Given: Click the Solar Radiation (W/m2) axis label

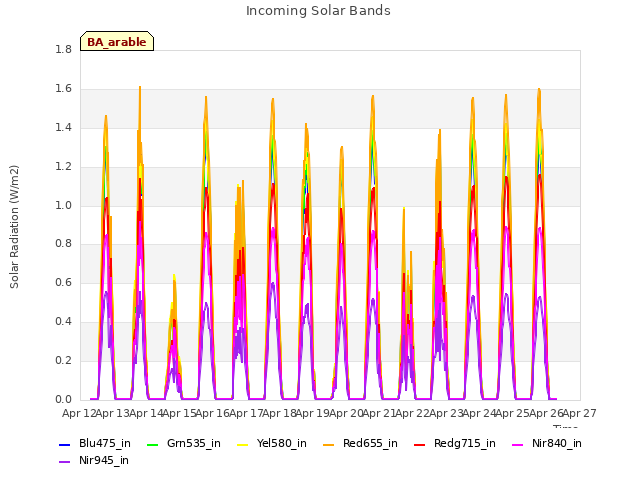Looking at the screenshot, I should 14,227.
